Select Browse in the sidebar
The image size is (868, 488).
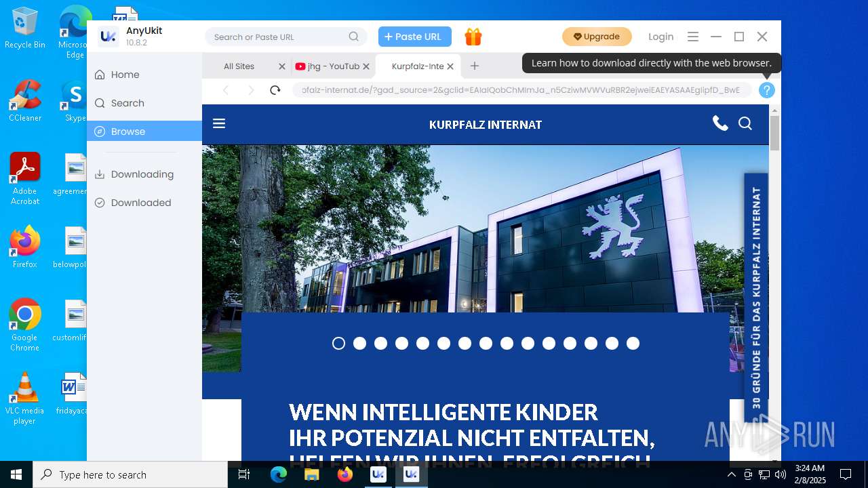tap(144, 131)
